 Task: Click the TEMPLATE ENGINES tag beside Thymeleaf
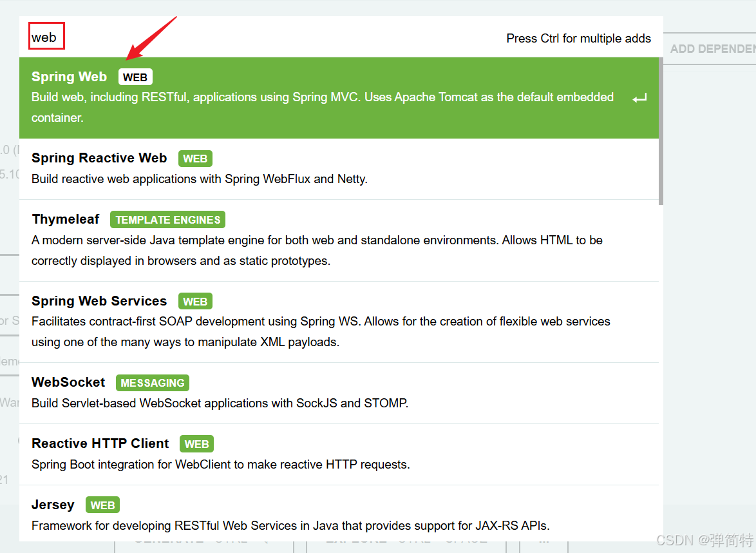pyautogui.click(x=167, y=220)
